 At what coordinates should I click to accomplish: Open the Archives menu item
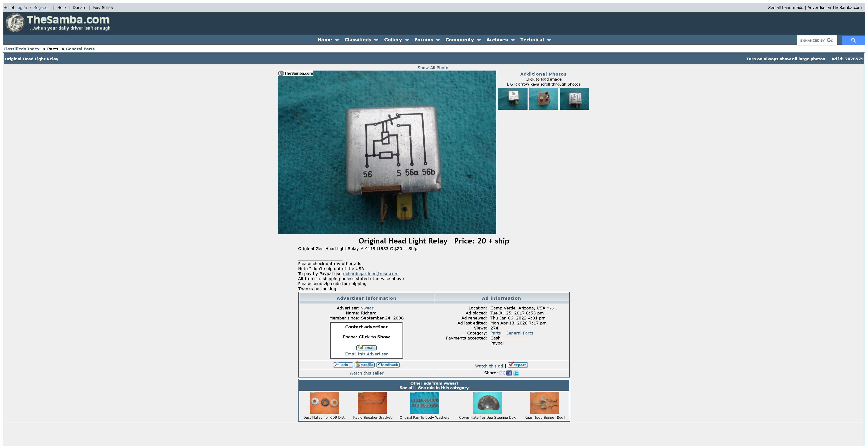point(497,40)
